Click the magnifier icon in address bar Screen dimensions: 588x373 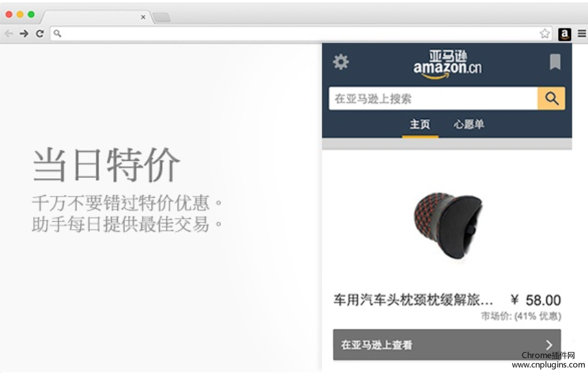pos(58,33)
